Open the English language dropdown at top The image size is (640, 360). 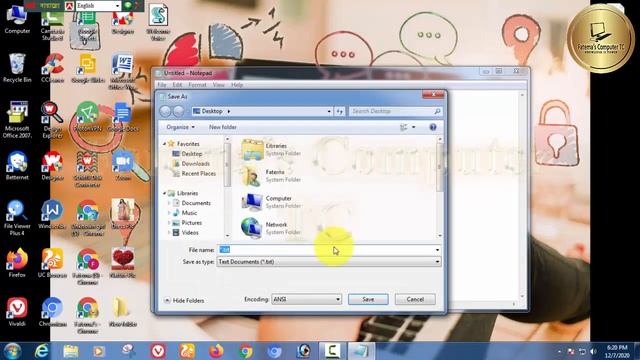98,6
